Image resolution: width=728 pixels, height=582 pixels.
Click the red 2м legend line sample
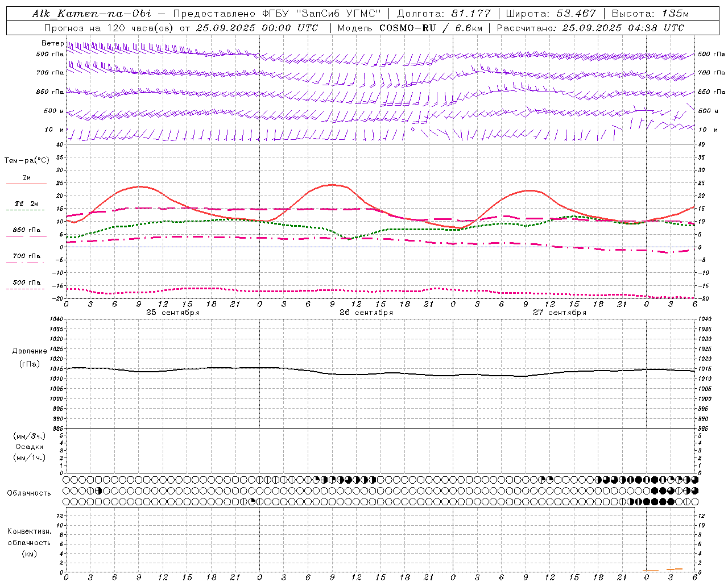[26, 184]
